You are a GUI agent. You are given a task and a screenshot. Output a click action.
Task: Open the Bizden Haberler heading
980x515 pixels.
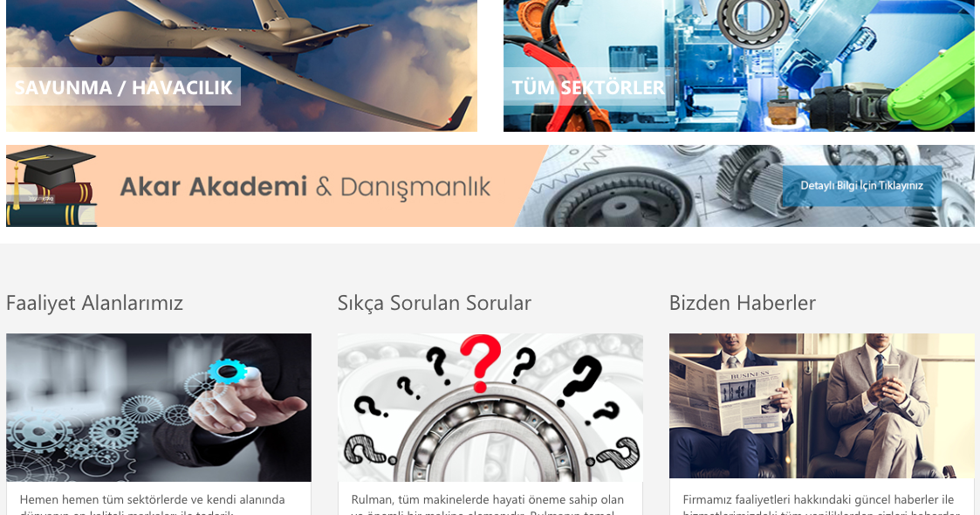tap(743, 303)
